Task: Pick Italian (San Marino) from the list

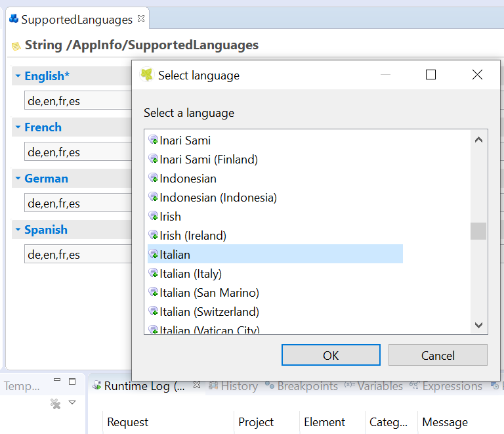Action: coord(209,293)
